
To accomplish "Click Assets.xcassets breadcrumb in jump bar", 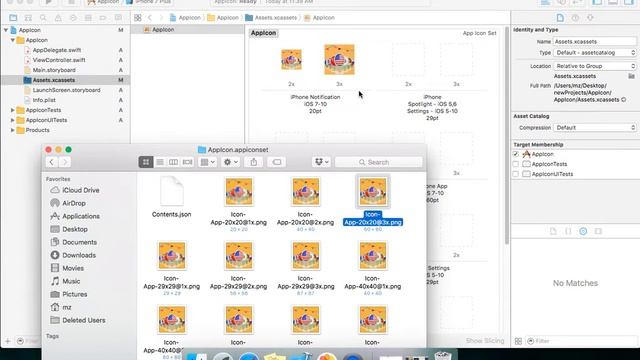I will 271,18.
